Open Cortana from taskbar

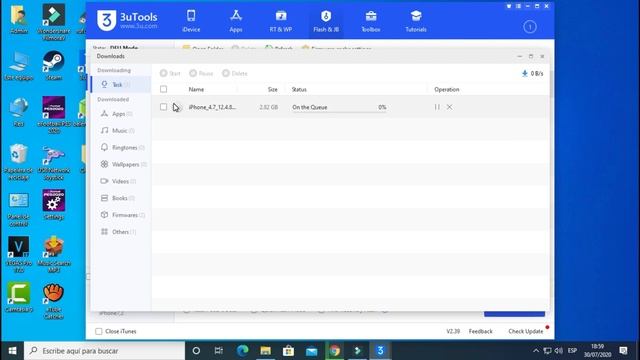(x=196, y=351)
